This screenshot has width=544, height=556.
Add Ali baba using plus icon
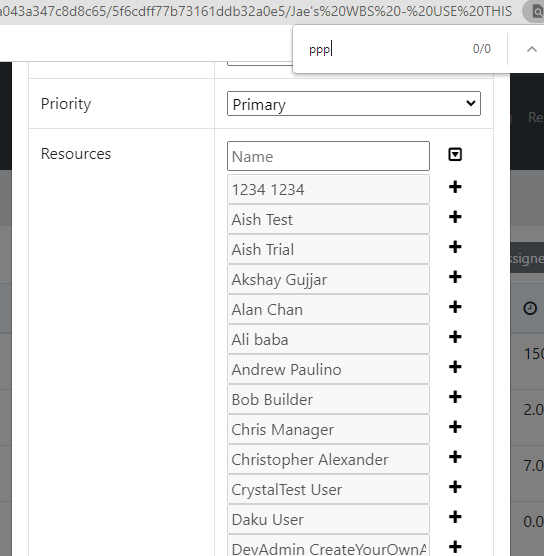click(x=455, y=337)
